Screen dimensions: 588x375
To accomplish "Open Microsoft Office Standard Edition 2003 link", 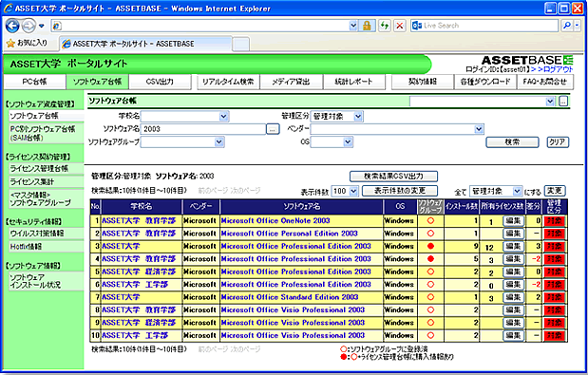I will [290, 297].
